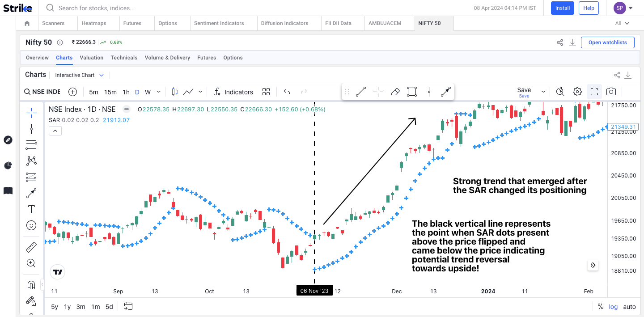Select the Text annotation tool
Screen dimensions: 644x317
click(31, 209)
